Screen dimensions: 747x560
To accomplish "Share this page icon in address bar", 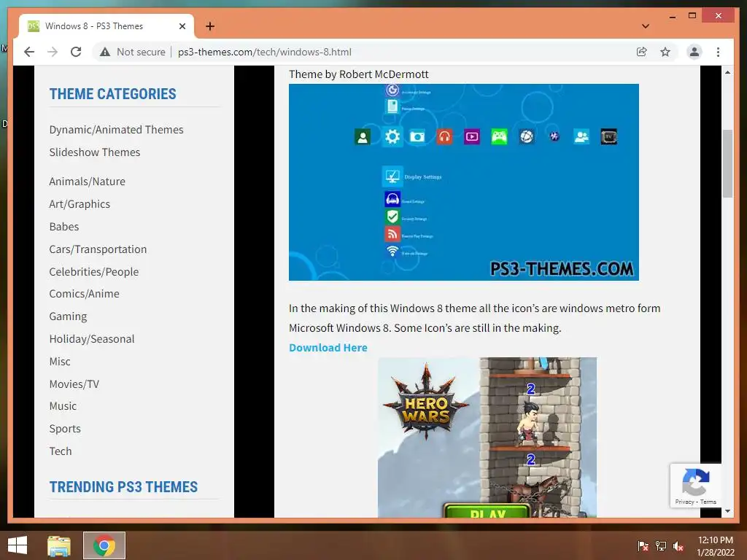I will click(642, 52).
